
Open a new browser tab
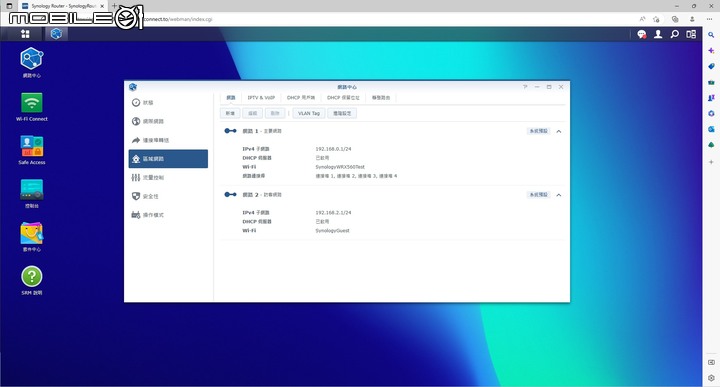click(114, 6)
